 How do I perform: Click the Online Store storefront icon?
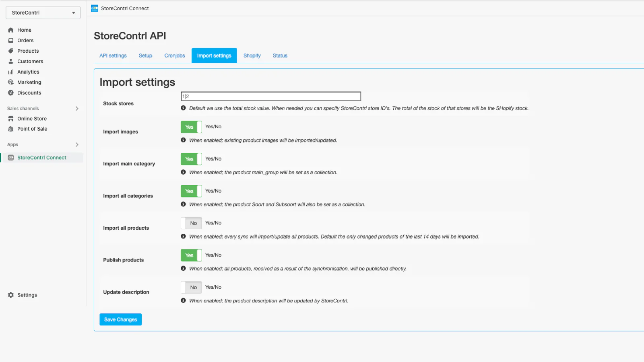[x=11, y=119]
